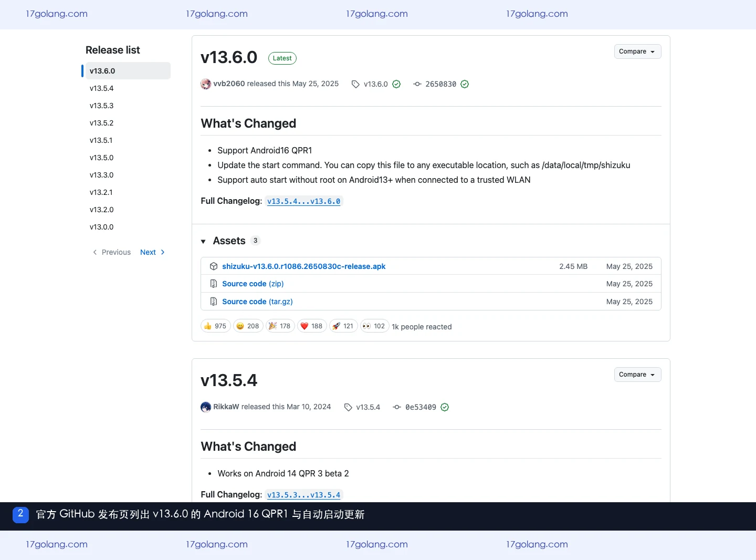Click the verified check icon after 0e53409
Image resolution: width=756 pixels, height=560 pixels.
[x=445, y=407]
